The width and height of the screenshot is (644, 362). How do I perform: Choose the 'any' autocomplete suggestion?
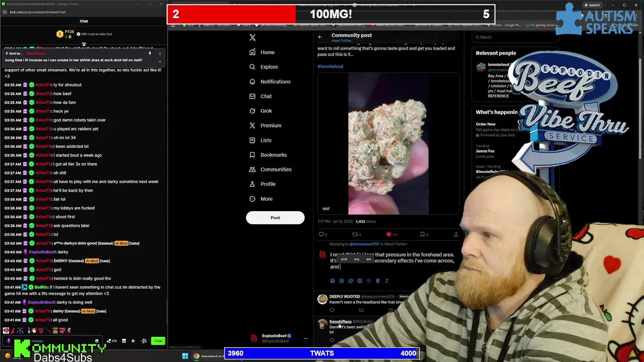[357, 259]
